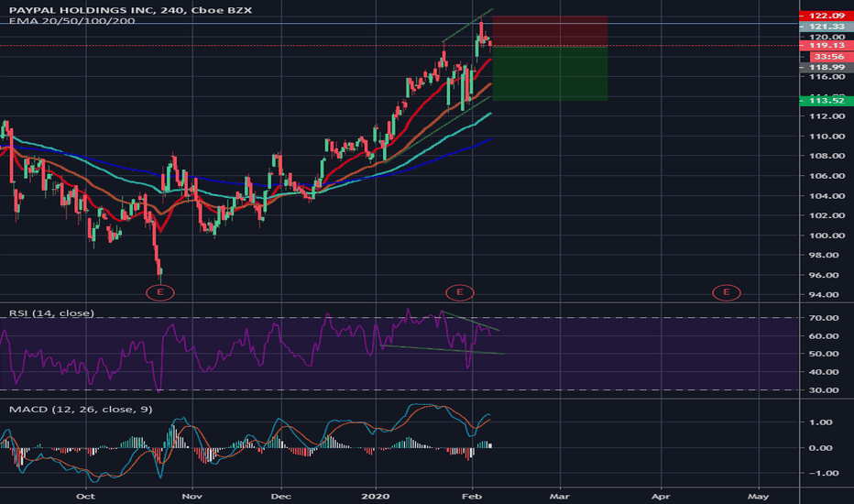Click the Feb label on the time axis
The height and width of the screenshot is (504, 854).
tap(472, 497)
